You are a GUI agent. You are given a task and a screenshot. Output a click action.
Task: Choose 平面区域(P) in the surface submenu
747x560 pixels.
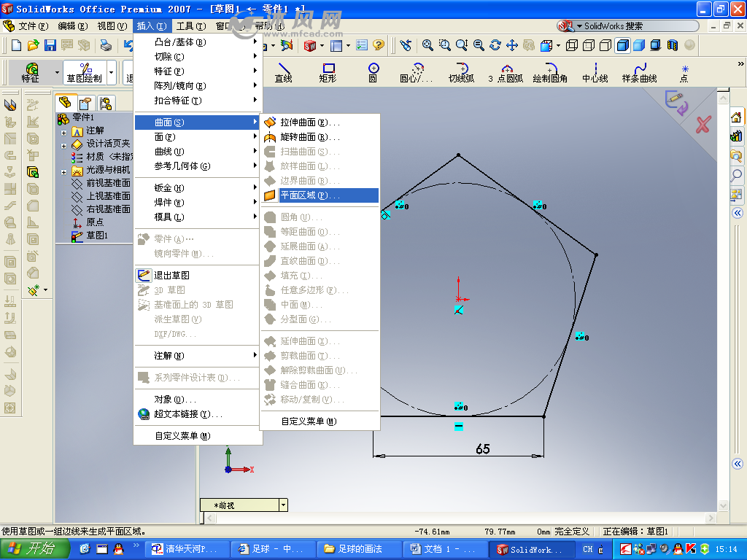[320, 195]
